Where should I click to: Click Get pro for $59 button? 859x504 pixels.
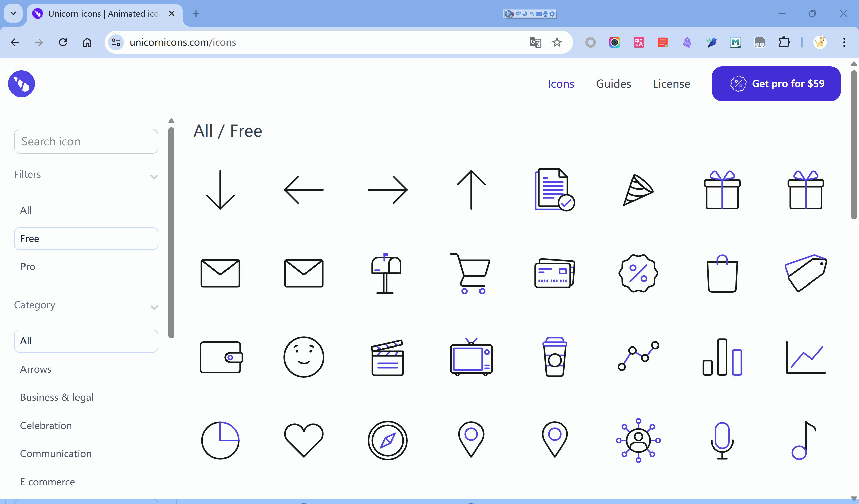(x=776, y=84)
